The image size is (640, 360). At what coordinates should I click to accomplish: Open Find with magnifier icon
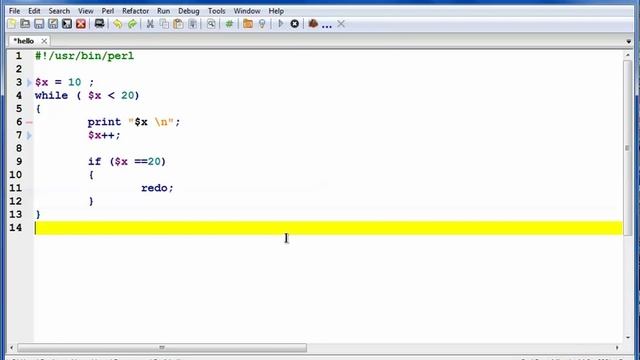click(x=211, y=24)
